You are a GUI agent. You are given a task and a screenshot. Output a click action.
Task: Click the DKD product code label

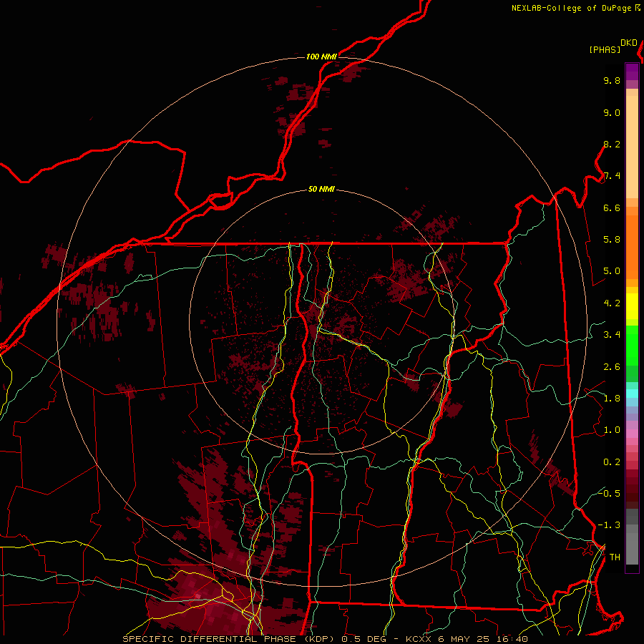coord(629,43)
